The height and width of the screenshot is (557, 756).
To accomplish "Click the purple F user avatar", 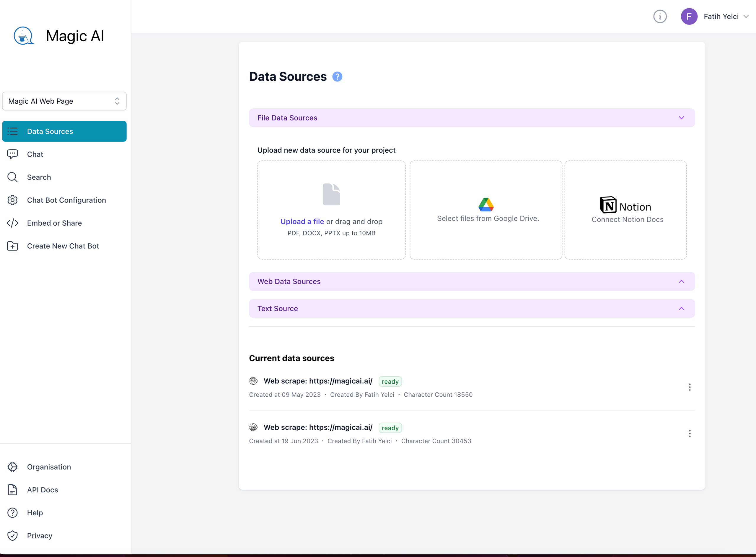I will click(x=689, y=16).
